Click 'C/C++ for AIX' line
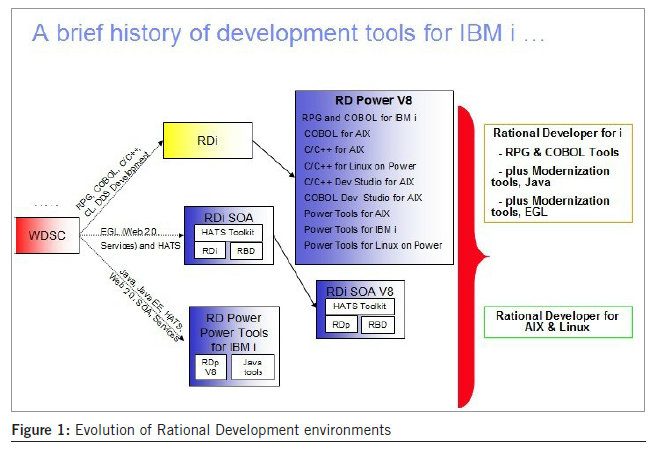This screenshot has height=451, width=655. point(334,149)
